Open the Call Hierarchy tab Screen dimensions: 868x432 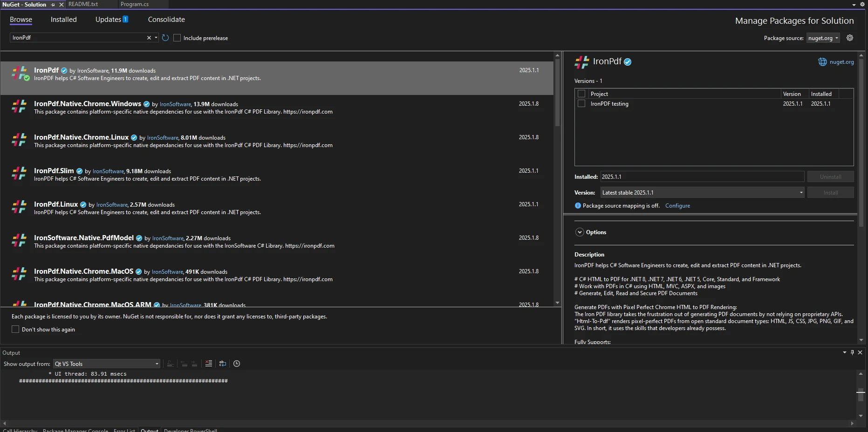click(20, 430)
